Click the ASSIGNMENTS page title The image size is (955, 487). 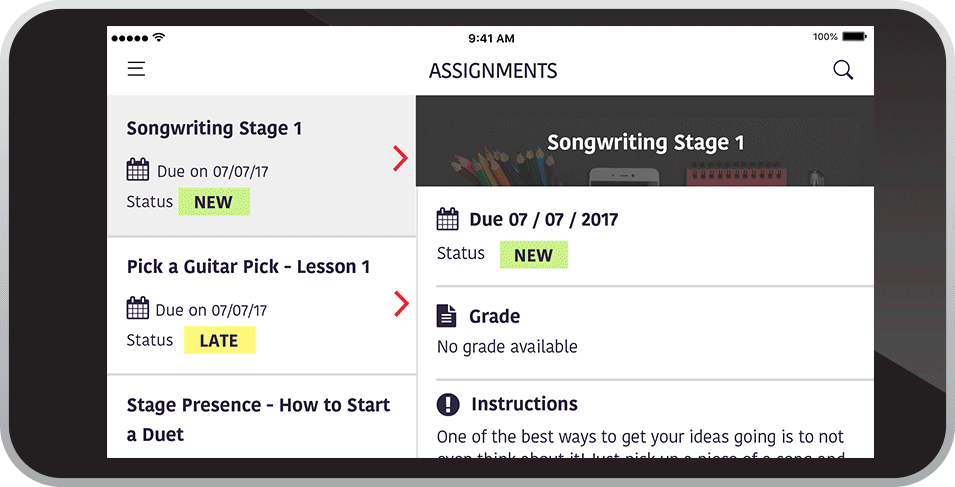(x=493, y=71)
